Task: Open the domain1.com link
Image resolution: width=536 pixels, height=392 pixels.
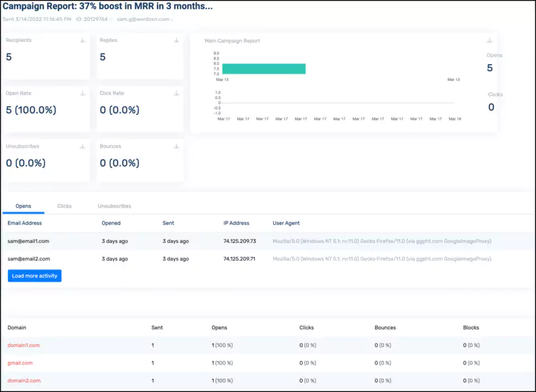Action: pyautogui.click(x=24, y=345)
